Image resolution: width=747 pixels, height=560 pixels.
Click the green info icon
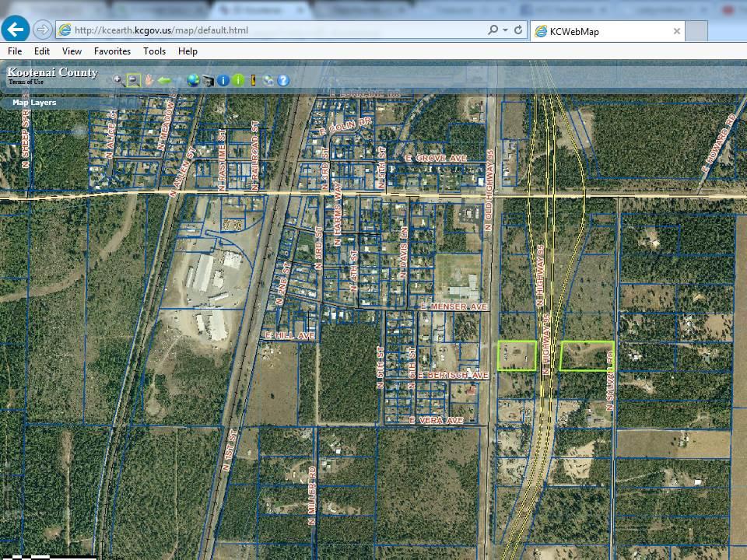(238, 80)
